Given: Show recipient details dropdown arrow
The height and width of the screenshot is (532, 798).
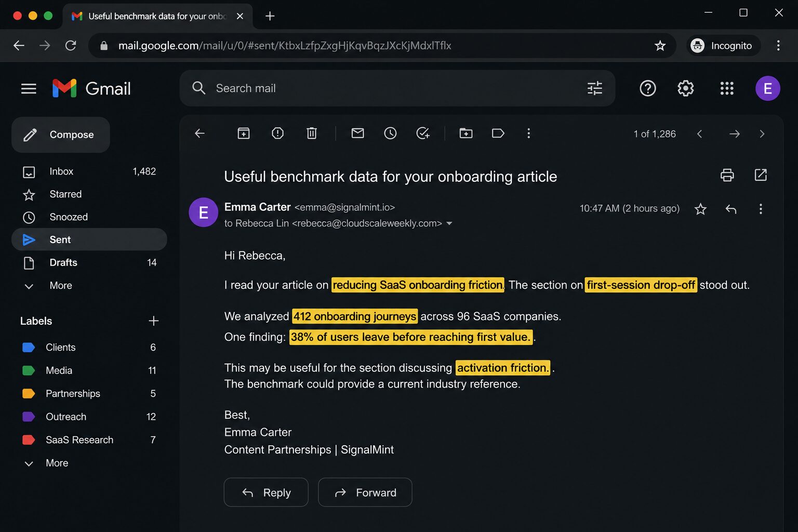Looking at the screenshot, I should coord(449,223).
